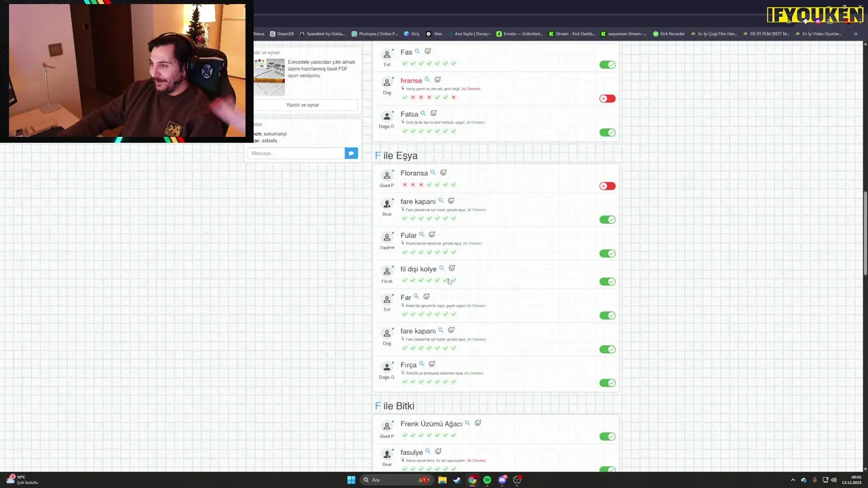
Task: Open Steam from the taskbar
Action: (457, 480)
